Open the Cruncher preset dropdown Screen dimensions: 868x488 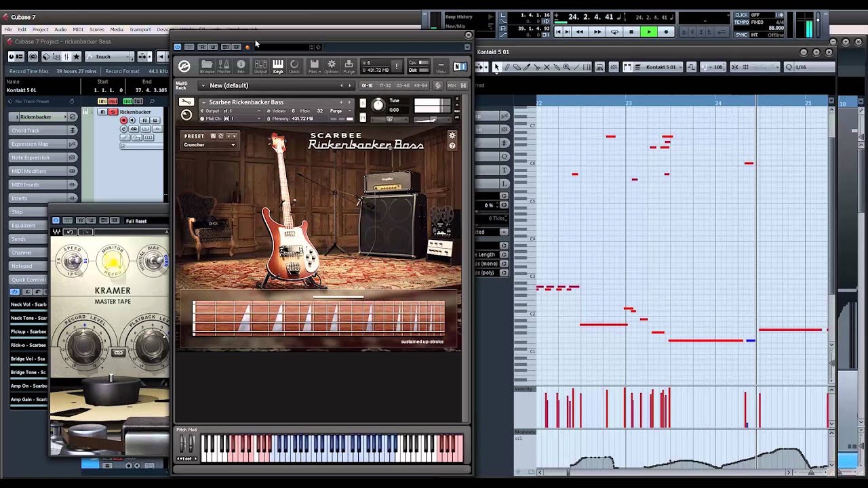[210, 145]
